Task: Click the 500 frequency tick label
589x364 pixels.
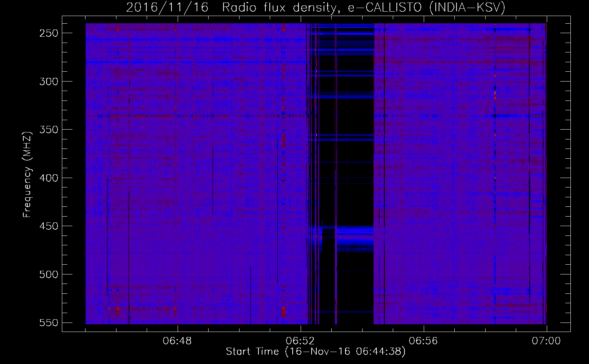Action: [49, 274]
